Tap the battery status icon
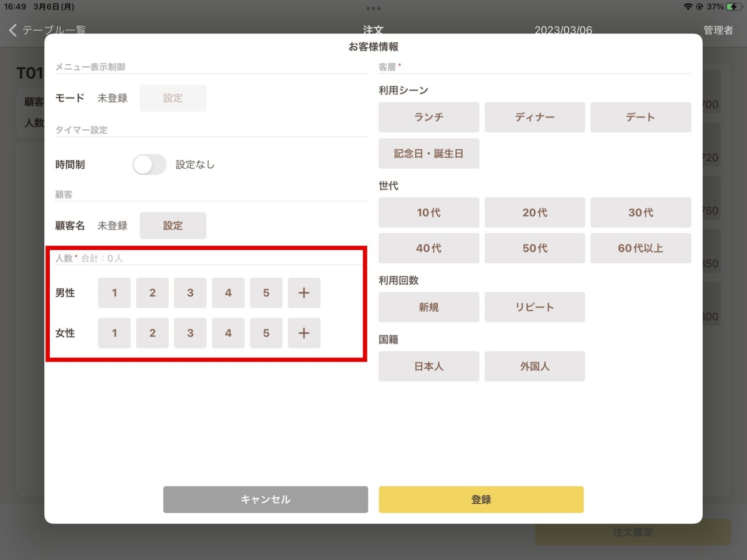747x560 pixels. pyautogui.click(x=735, y=7)
